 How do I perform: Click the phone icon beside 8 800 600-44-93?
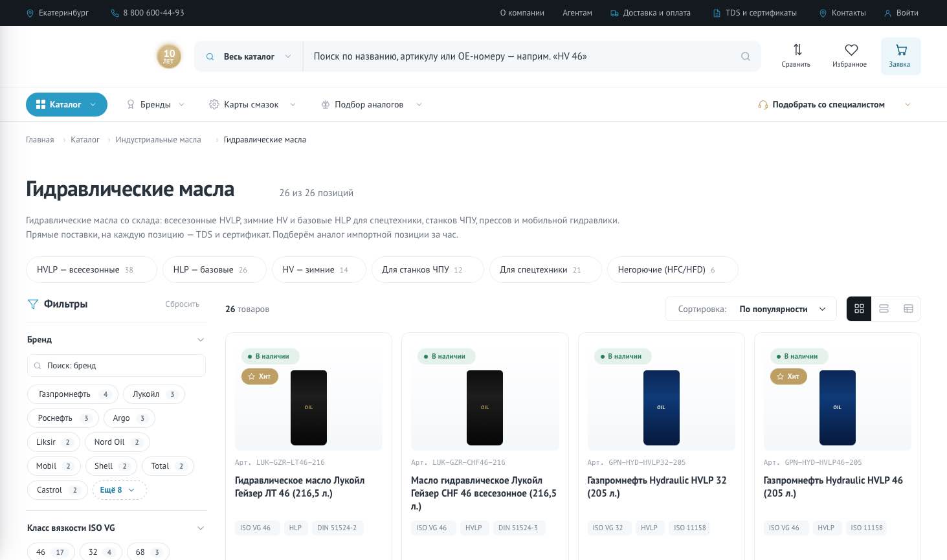click(115, 13)
